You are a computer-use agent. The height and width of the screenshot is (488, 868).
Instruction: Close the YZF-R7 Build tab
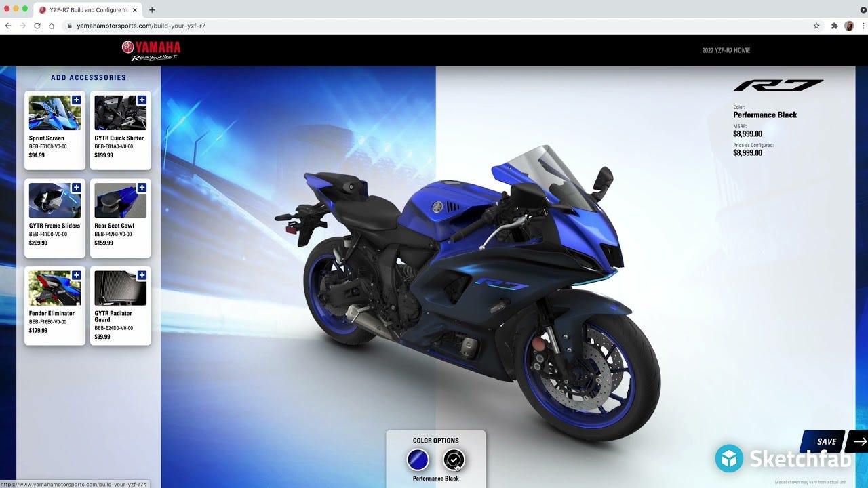point(134,10)
